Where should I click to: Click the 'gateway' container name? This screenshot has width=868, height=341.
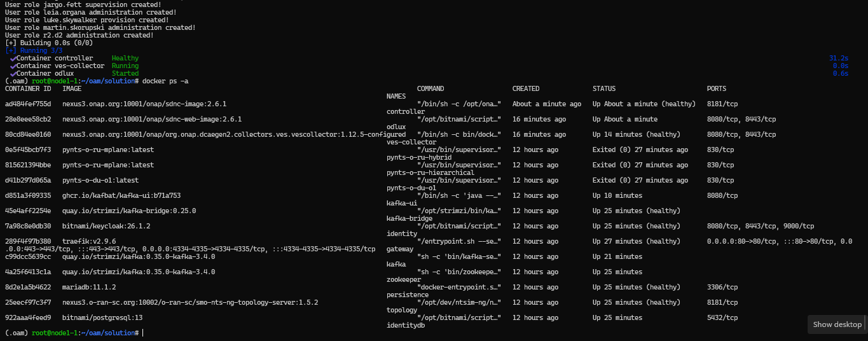[400, 249]
